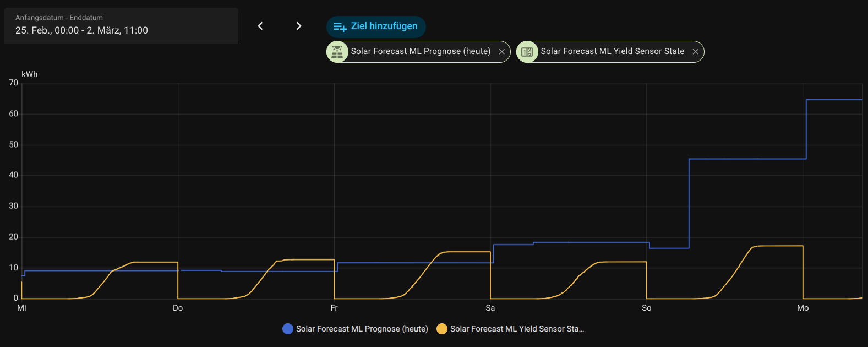This screenshot has width=868, height=347.
Task: Click the blue forecast line at its highest step
Action: [x=834, y=100]
